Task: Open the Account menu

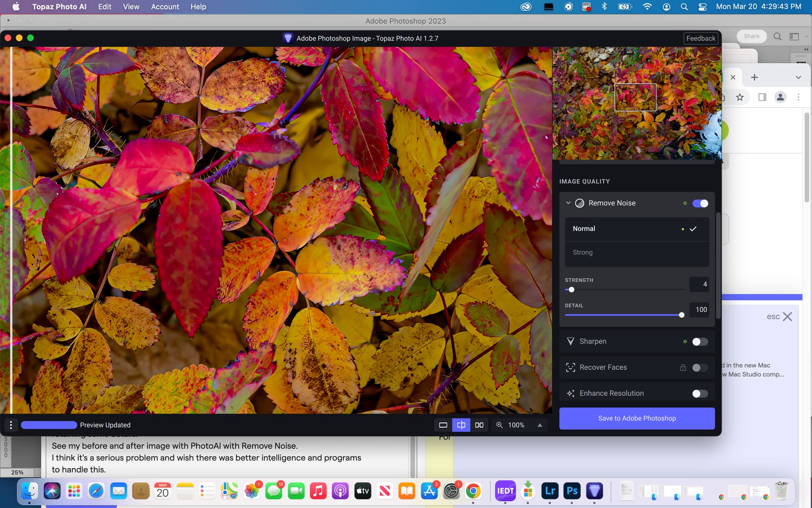Action: (165, 7)
